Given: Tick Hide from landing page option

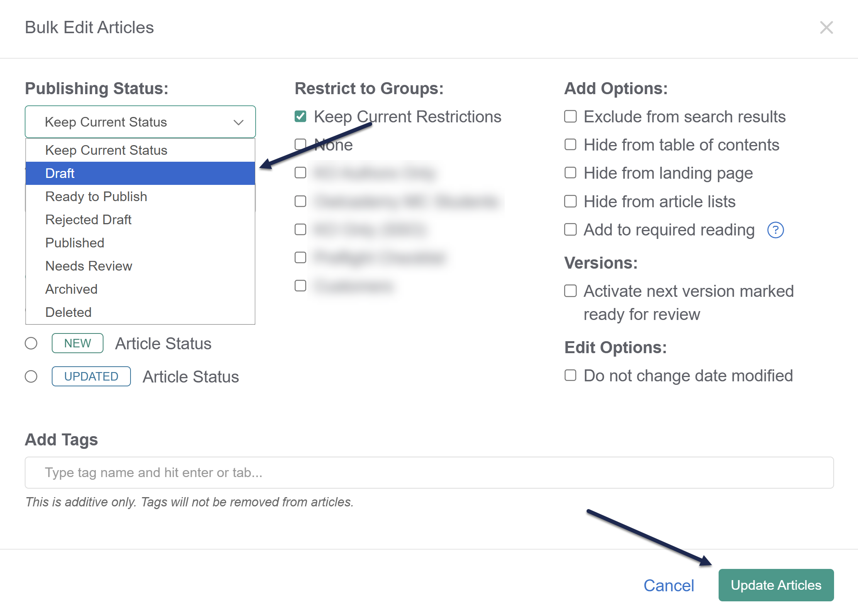Looking at the screenshot, I should point(570,173).
